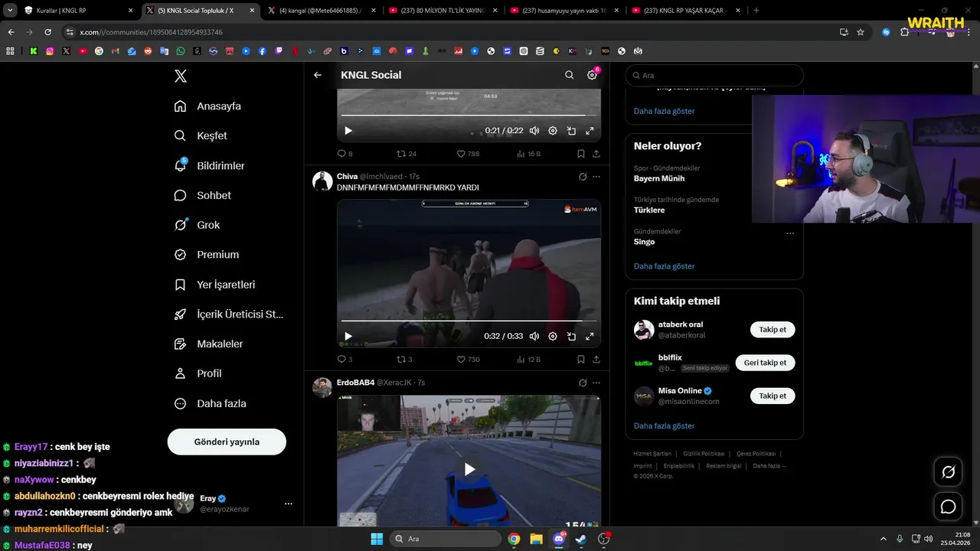Viewport: 980px width, 551px height.
Task: Go to Anasayfa in the sidebar
Action: [x=207, y=106]
